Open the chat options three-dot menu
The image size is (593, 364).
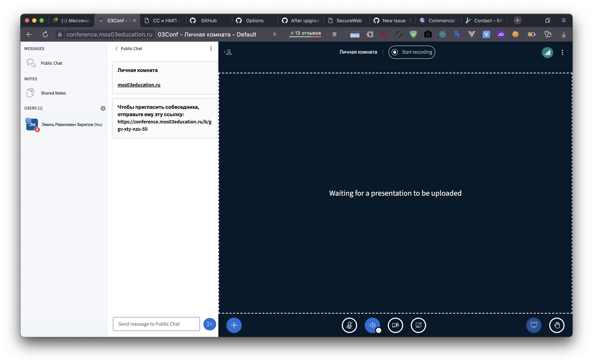[x=211, y=49]
